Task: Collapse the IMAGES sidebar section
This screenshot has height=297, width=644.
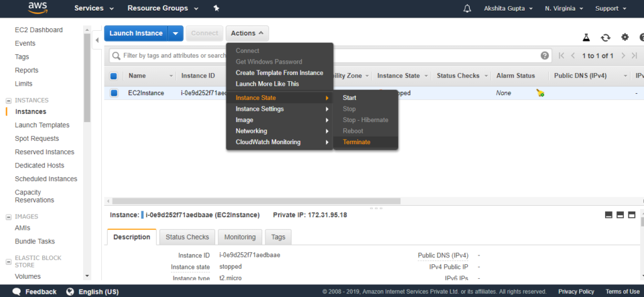Action: click(x=8, y=216)
